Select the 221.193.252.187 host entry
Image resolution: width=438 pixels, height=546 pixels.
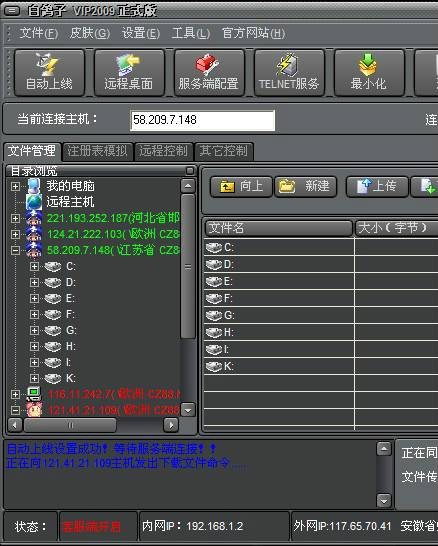pos(113,218)
